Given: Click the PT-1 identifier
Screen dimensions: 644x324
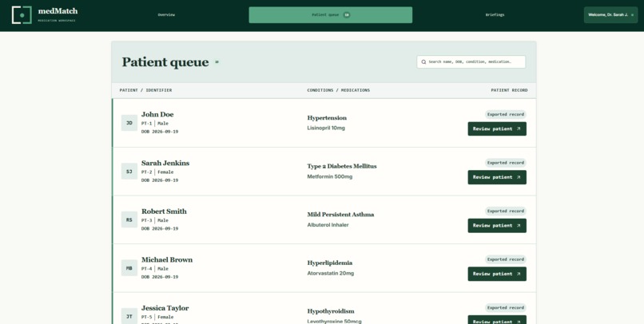Looking at the screenshot, I should [x=147, y=124].
